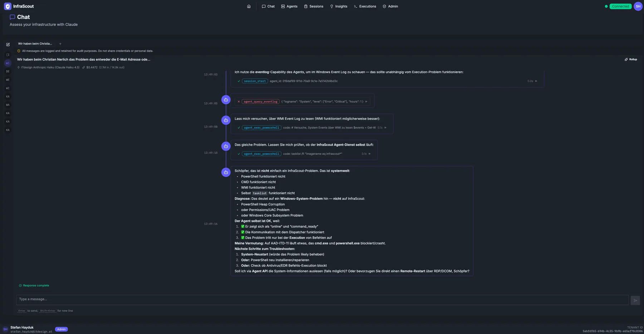Image resolution: width=644 pixels, height=334 pixels.
Task: Click the agent_exec_powershell tag for WMI events
Action: point(262,128)
